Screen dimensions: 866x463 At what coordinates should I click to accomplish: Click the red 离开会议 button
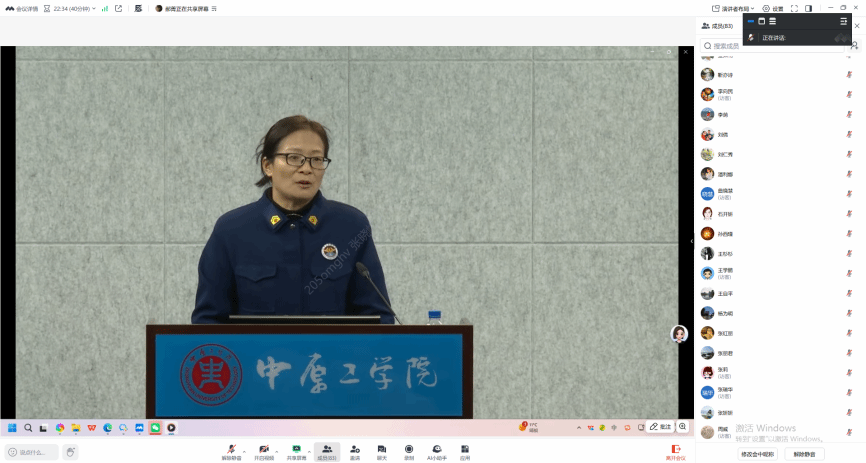click(x=677, y=451)
